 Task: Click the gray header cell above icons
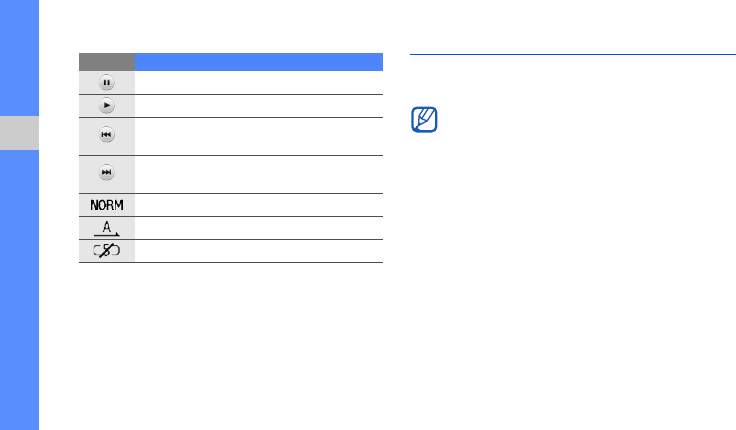coord(107,60)
